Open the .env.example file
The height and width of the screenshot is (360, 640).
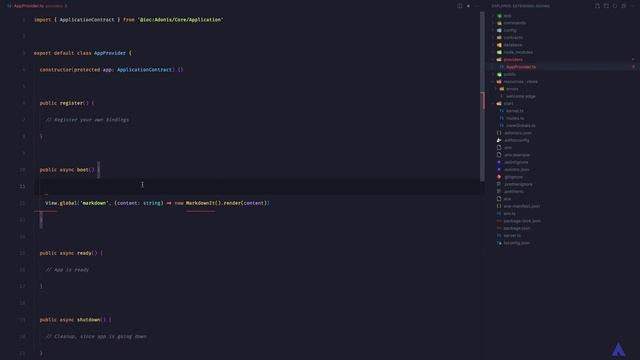pyautogui.click(x=517, y=156)
